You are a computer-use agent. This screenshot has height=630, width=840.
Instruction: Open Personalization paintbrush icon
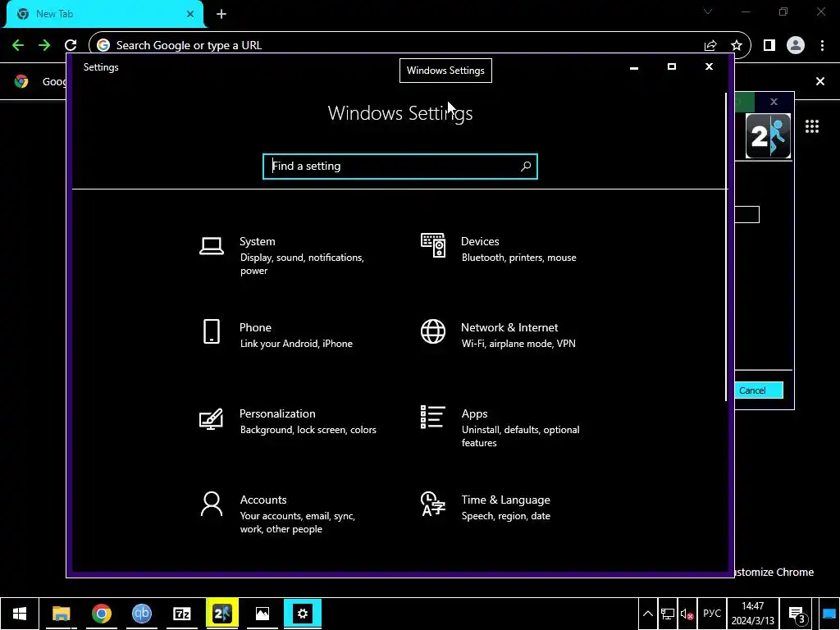click(x=211, y=418)
